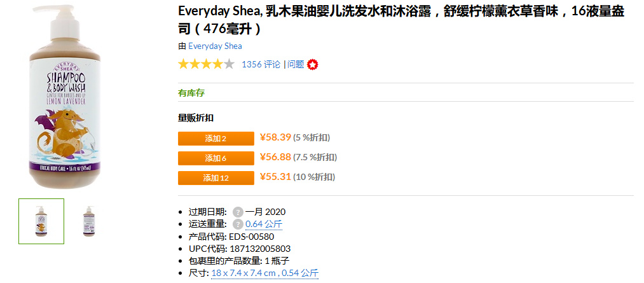Click the 有库存 stock status text
Image resolution: width=644 pixels, height=283 pixels.
191,93
